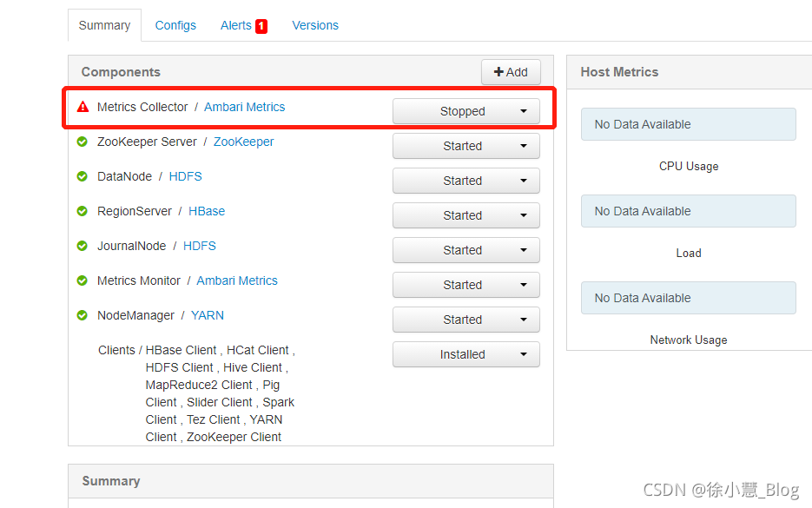Click the green check icon beside ZooKeeper Server

click(x=82, y=142)
